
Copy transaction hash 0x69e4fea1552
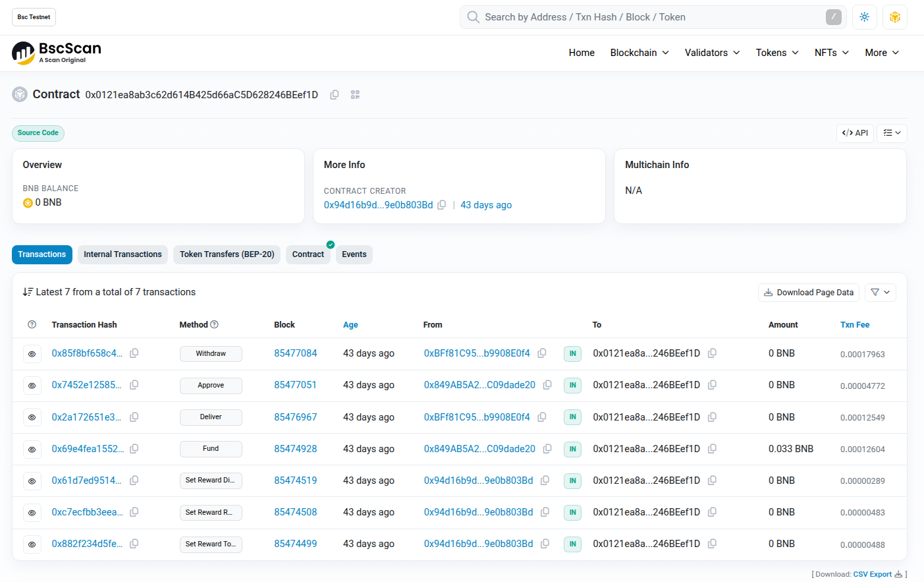point(134,449)
